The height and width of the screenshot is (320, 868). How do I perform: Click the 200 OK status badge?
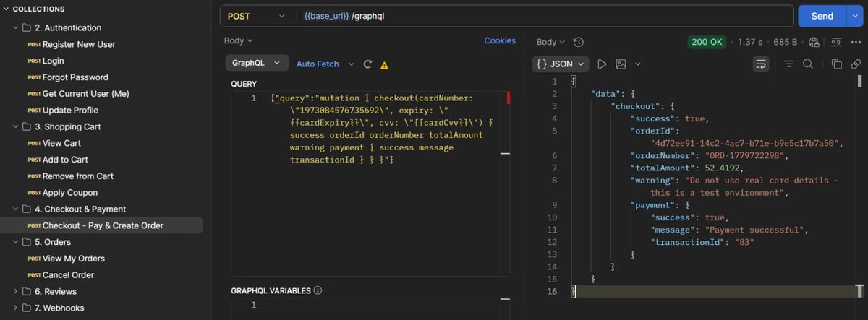(707, 42)
